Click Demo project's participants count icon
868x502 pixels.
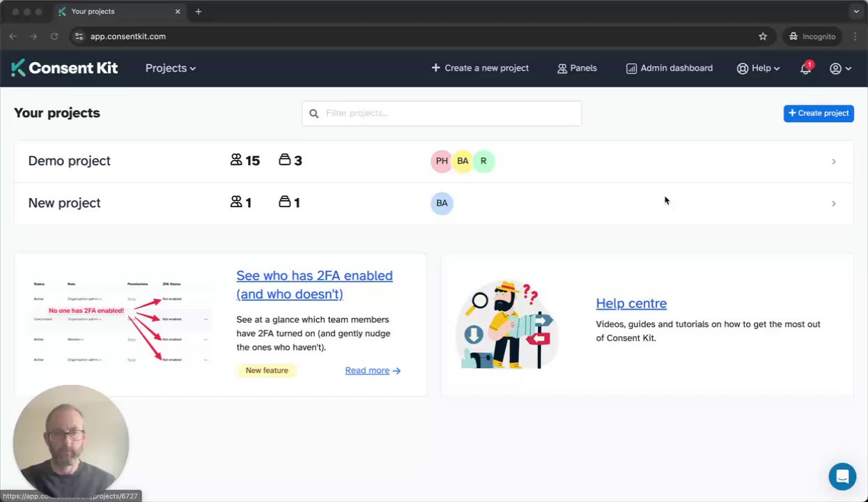[236, 160]
